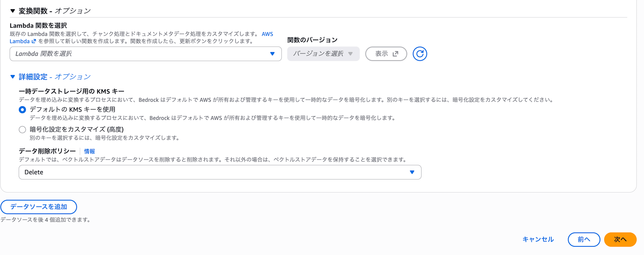Click the データ削除ポリシー label
644x255 pixels.
pos(47,151)
